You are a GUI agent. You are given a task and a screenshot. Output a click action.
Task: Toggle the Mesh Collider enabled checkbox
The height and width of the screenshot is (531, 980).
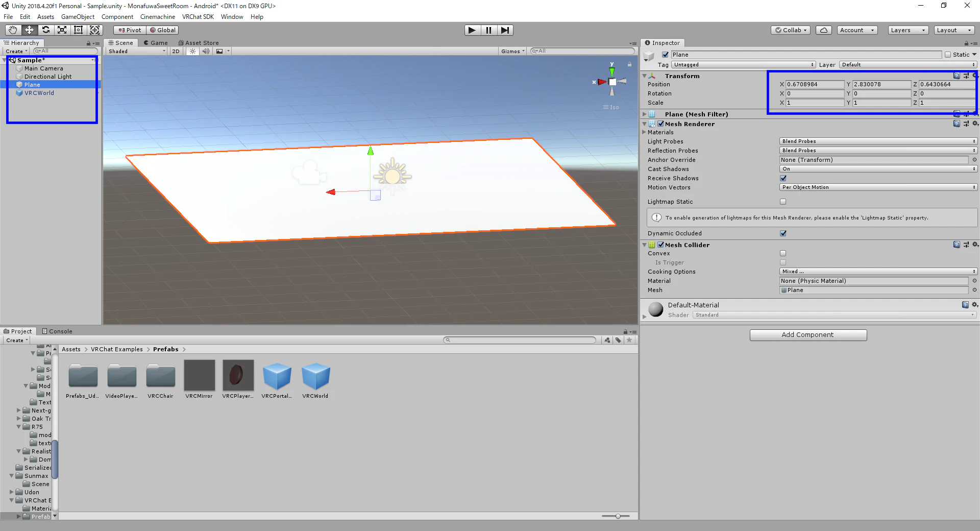click(x=661, y=245)
